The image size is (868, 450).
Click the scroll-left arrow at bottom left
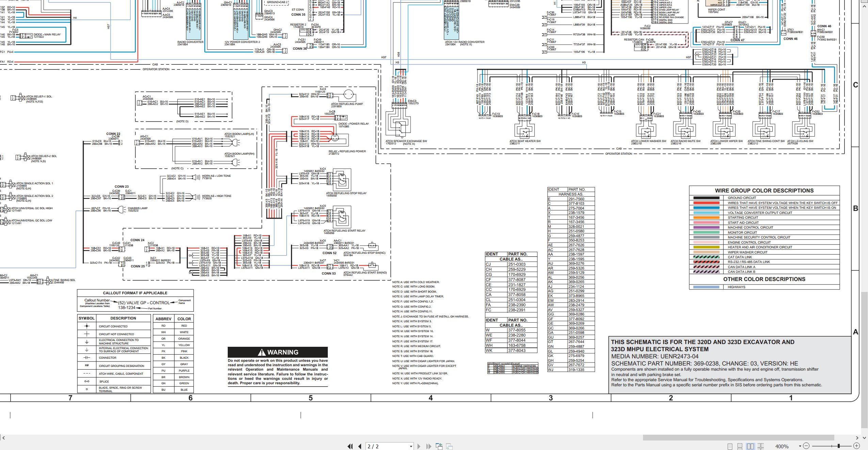3,438
